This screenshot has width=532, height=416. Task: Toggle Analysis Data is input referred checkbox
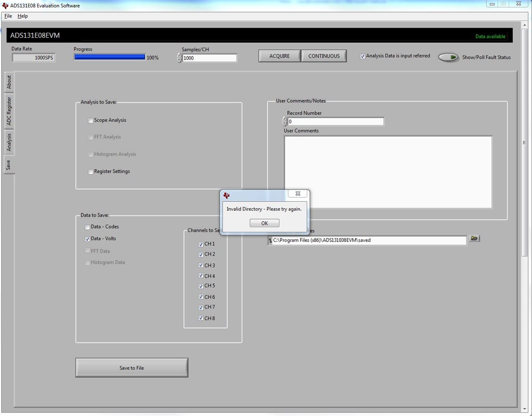coord(362,56)
